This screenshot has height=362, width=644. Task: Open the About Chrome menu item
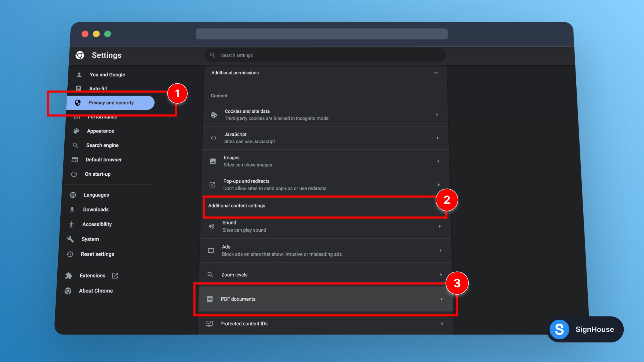(96, 290)
